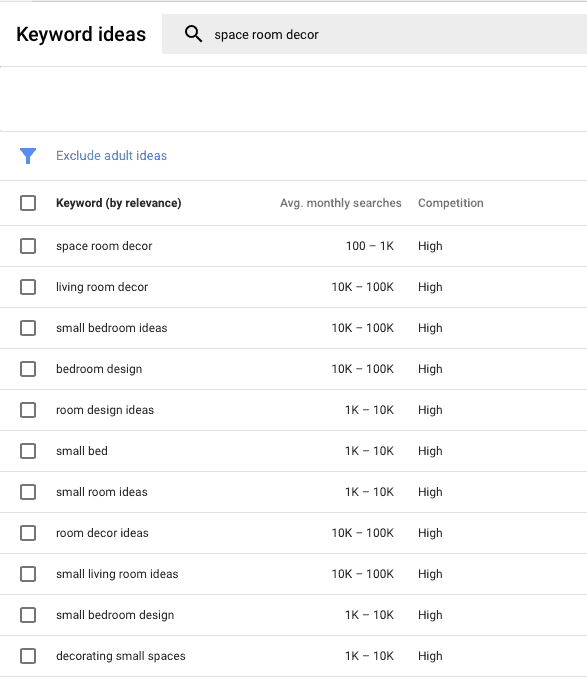Sort by Avg. monthly searches column

(x=340, y=203)
